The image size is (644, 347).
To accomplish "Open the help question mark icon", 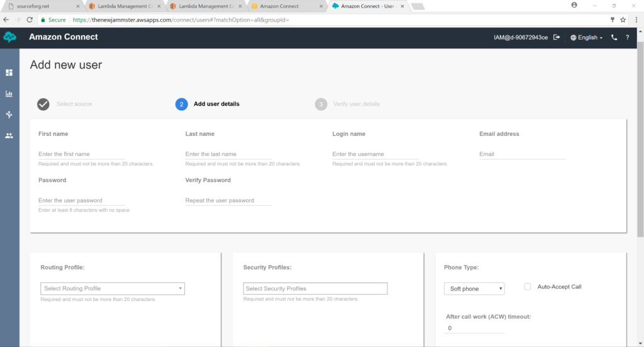I will click(x=627, y=37).
